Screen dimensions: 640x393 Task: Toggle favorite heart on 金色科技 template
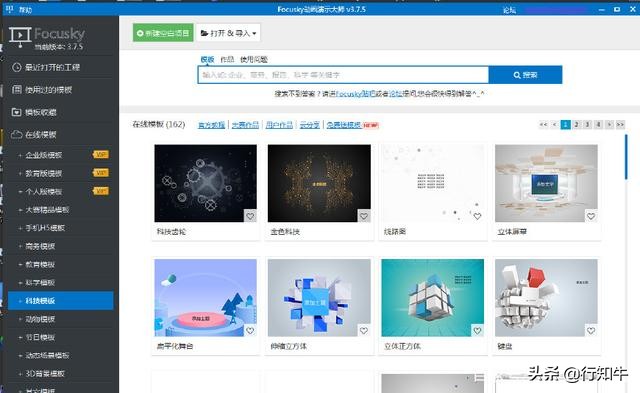click(x=364, y=216)
